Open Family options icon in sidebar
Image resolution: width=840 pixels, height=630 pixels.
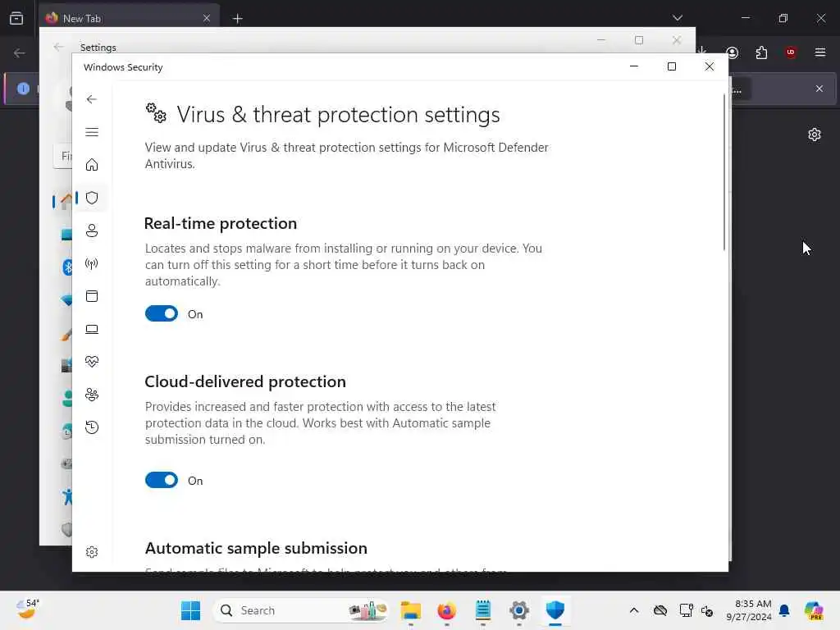[x=92, y=395]
